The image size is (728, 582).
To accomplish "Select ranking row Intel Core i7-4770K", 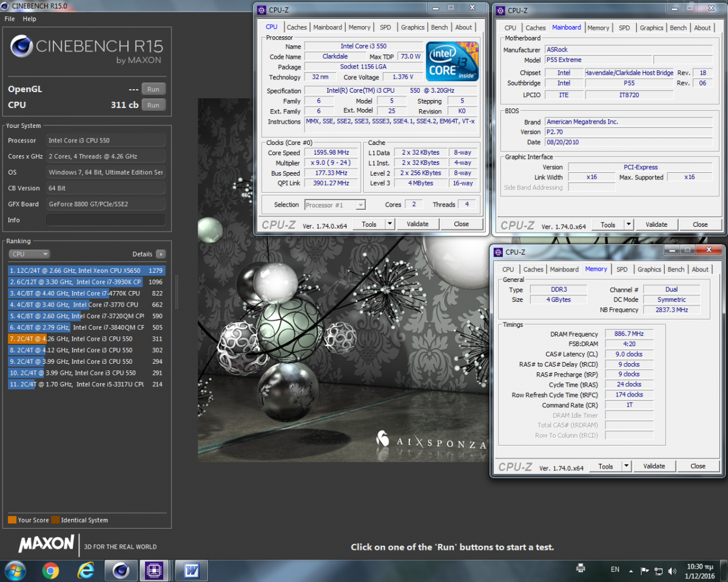I will pos(87,293).
